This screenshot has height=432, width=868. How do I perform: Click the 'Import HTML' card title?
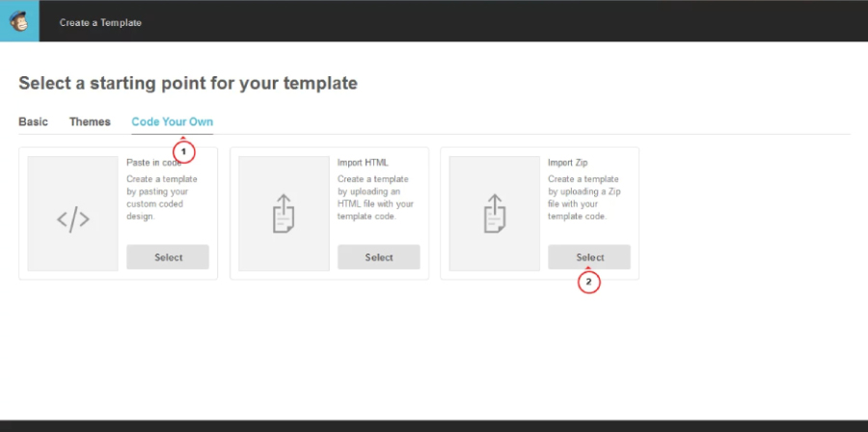(363, 163)
